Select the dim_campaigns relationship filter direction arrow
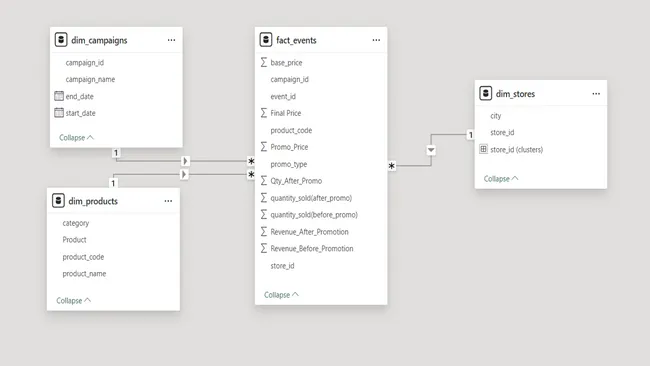 [x=185, y=161]
